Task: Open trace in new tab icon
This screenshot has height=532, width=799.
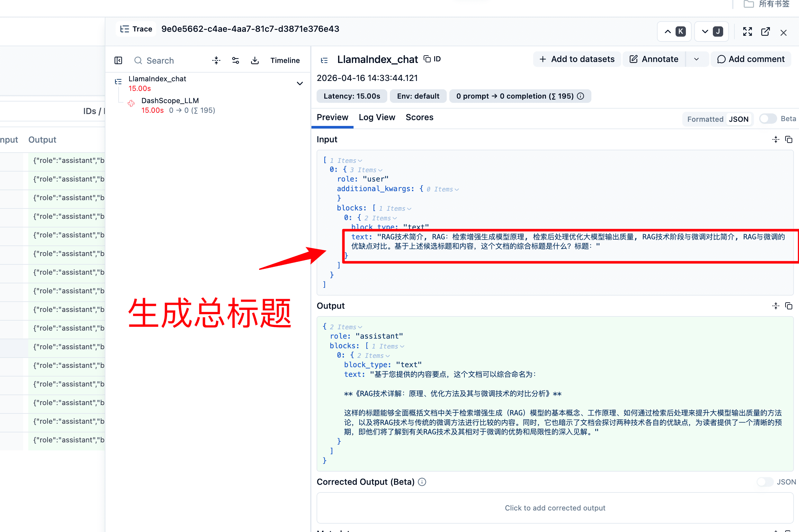Action: 765,32
